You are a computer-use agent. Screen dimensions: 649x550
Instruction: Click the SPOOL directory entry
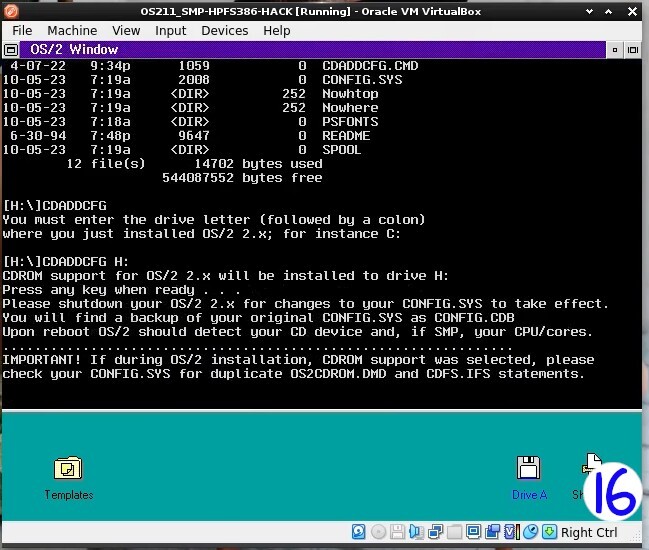pos(341,150)
